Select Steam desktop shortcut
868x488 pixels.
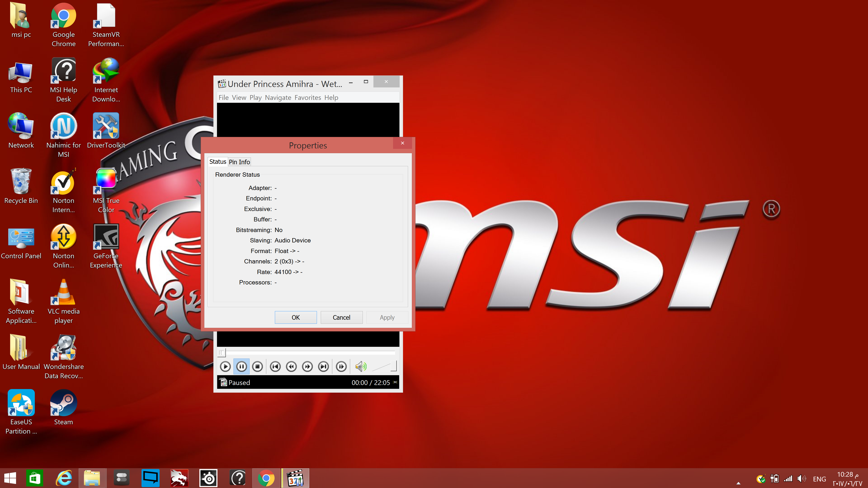click(63, 408)
